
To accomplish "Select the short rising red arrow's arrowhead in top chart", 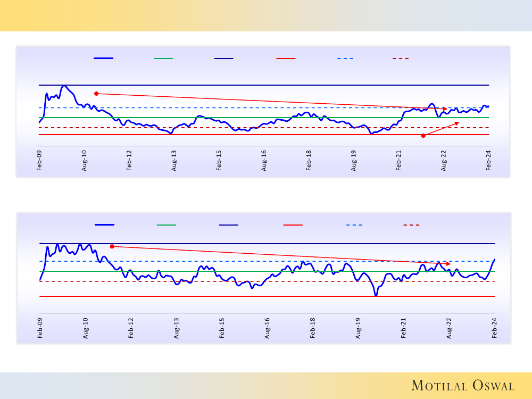I will pyautogui.click(x=456, y=123).
